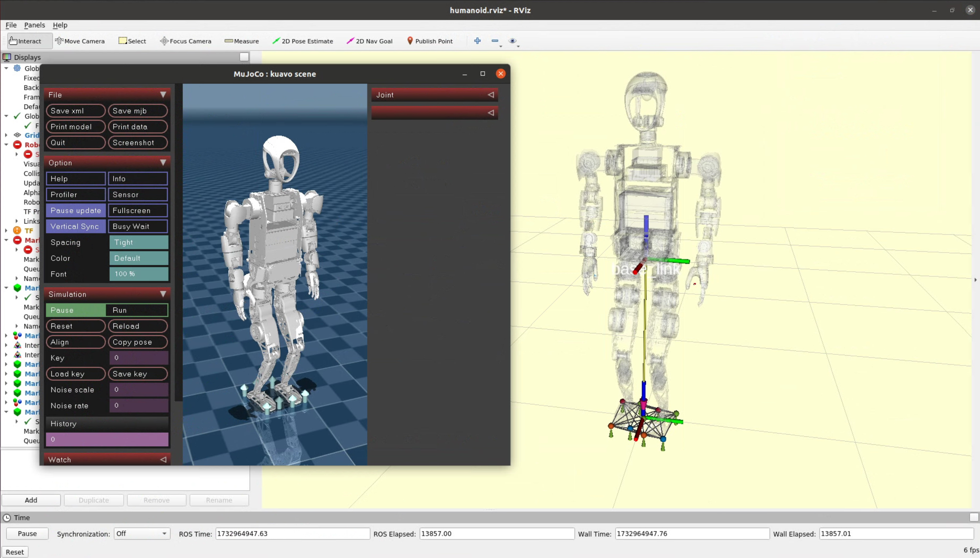
Task: Open the Panels menu
Action: point(34,25)
